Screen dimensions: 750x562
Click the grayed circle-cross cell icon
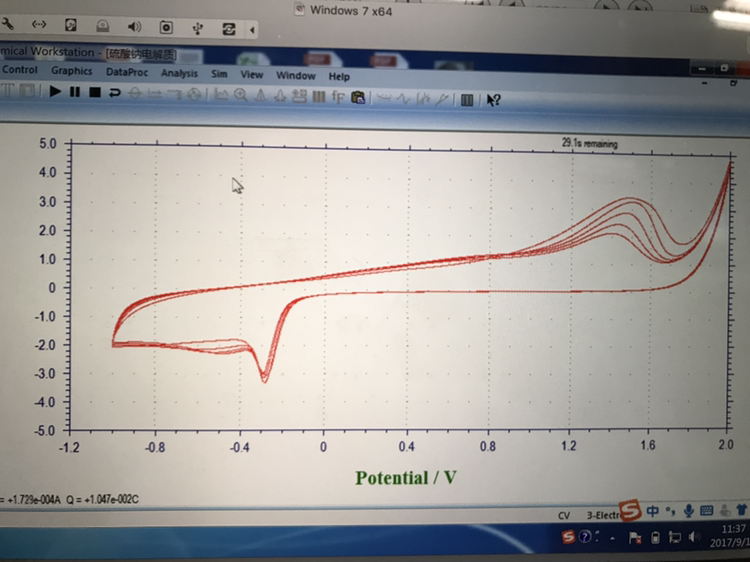click(x=134, y=93)
